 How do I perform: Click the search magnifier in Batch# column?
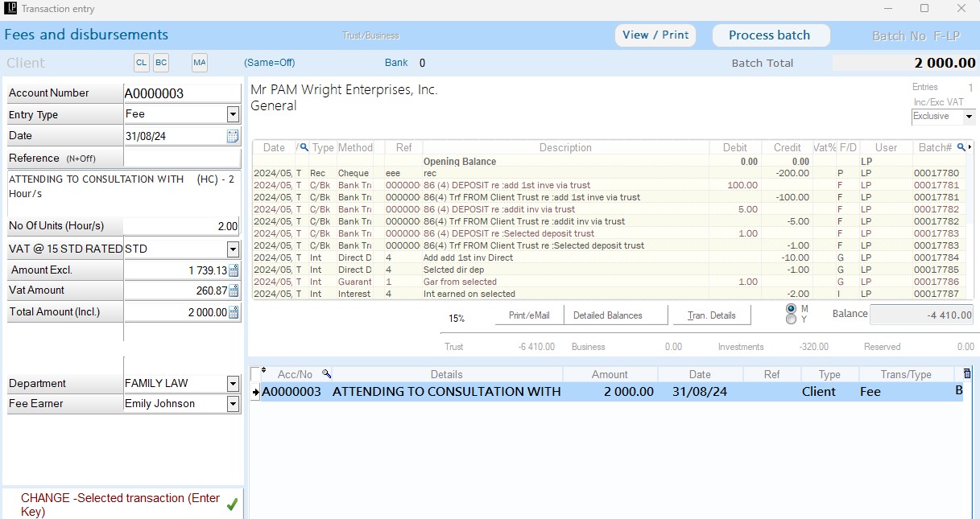961,147
